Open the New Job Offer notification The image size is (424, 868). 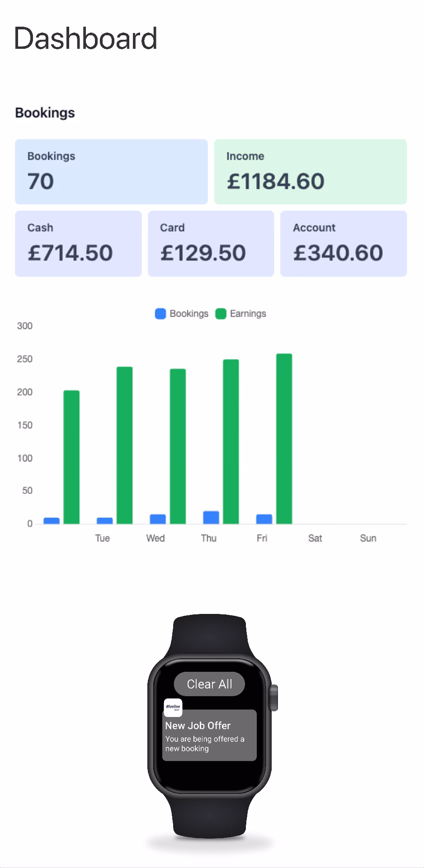(209, 736)
